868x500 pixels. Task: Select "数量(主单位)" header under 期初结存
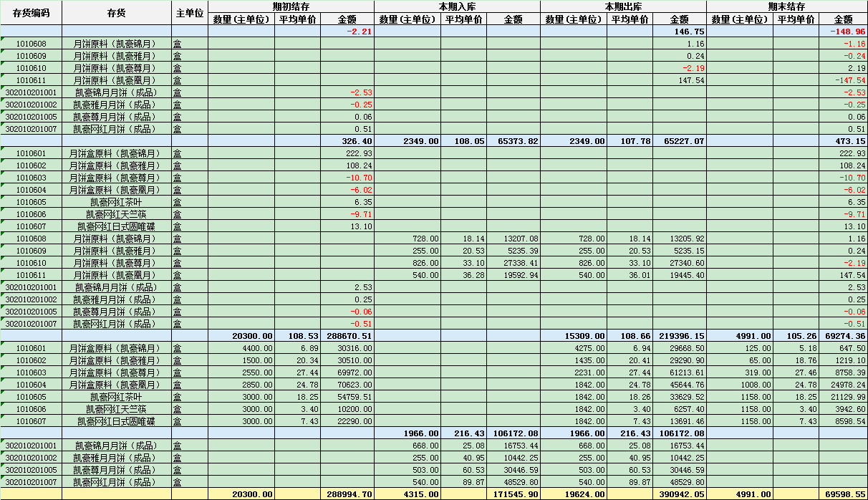(241, 19)
